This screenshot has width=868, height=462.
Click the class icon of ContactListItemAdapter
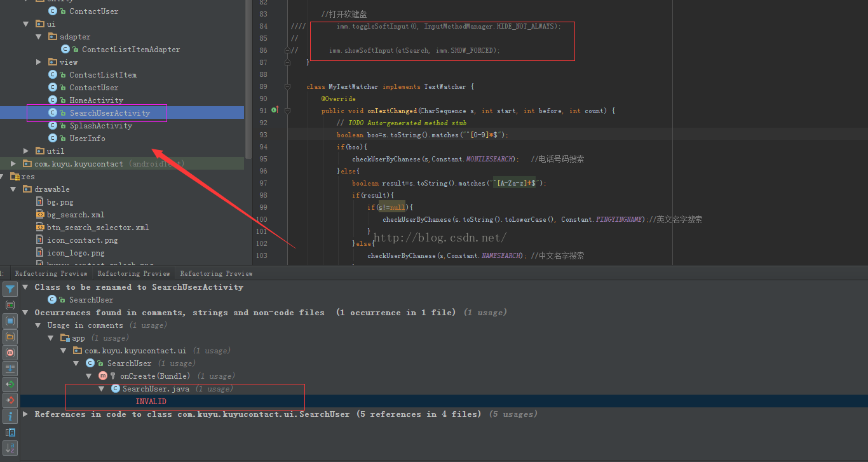pos(65,50)
